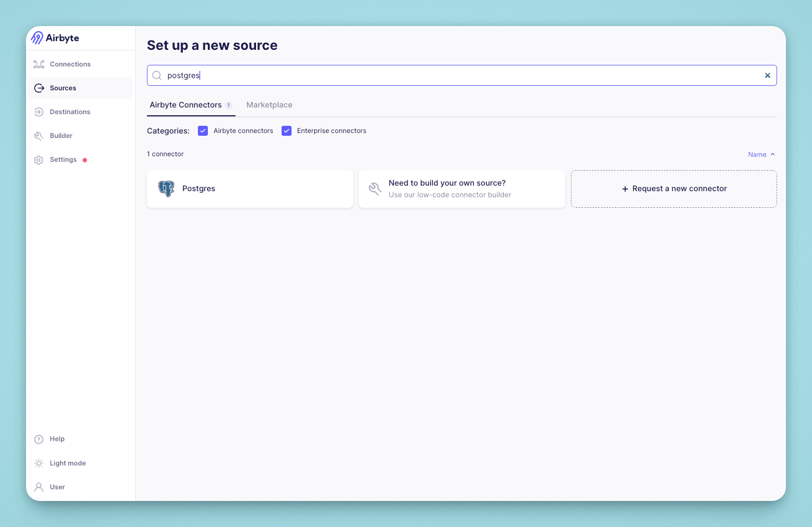812x527 pixels.
Task: Choose the Postgres connector card
Action: coord(250,189)
